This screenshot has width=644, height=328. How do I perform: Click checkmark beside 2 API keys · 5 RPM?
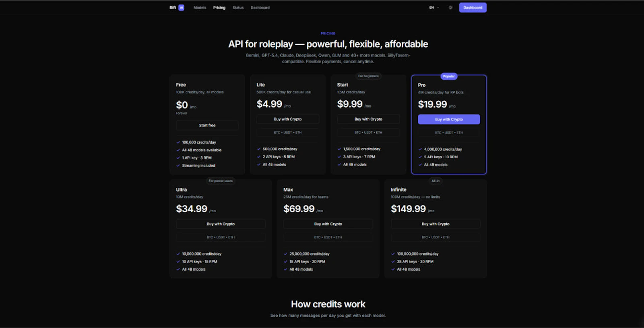pyautogui.click(x=259, y=157)
